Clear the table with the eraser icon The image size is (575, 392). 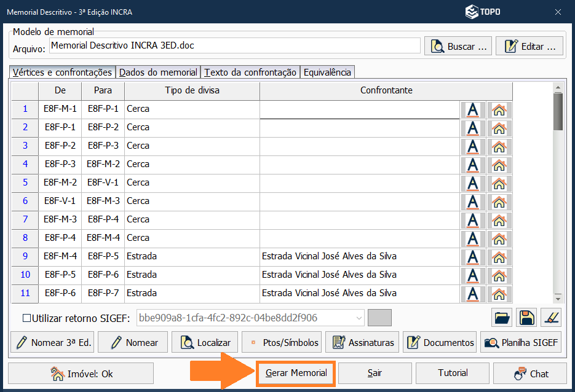[551, 318]
